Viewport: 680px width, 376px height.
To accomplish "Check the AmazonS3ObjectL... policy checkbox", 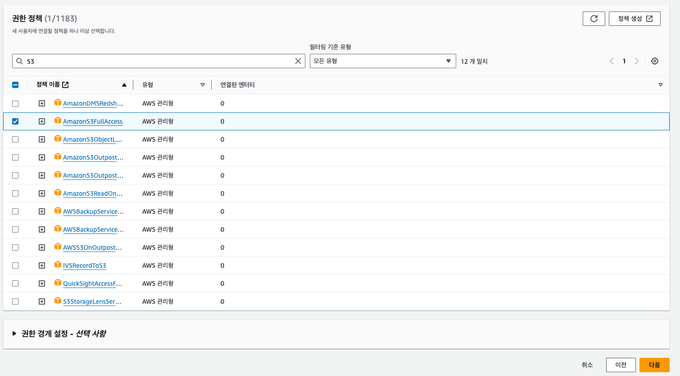I will pos(15,140).
